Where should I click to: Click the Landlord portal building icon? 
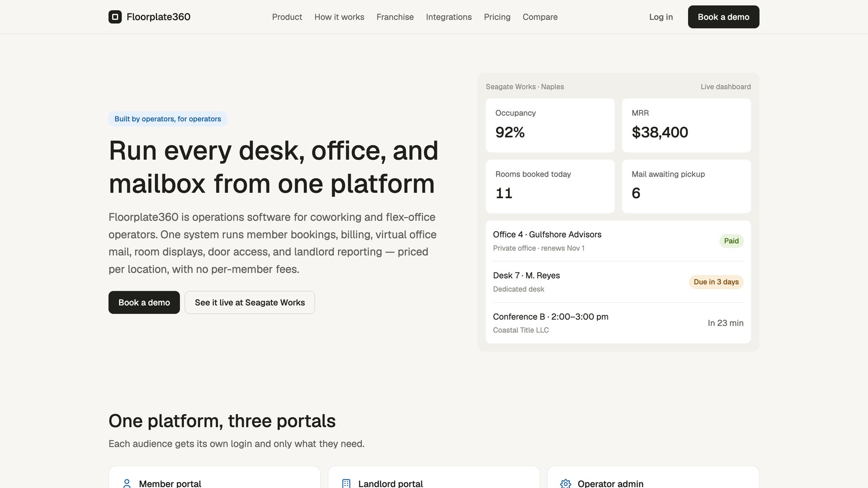[x=346, y=483]
